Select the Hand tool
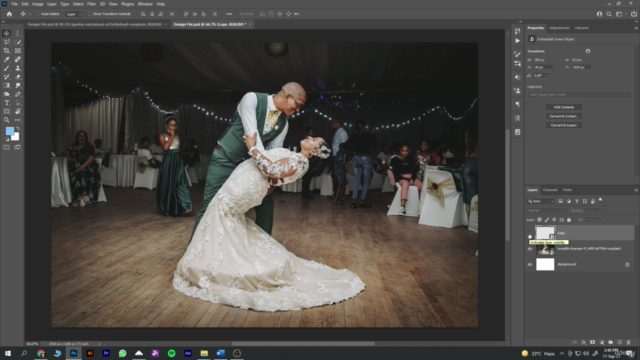 coord(18,111)
